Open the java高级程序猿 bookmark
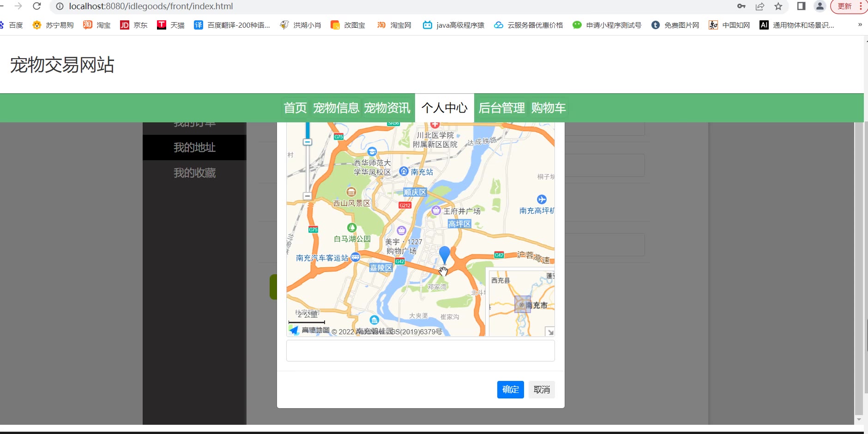Viewport: 868px width, 434px height. click(454, 25)
